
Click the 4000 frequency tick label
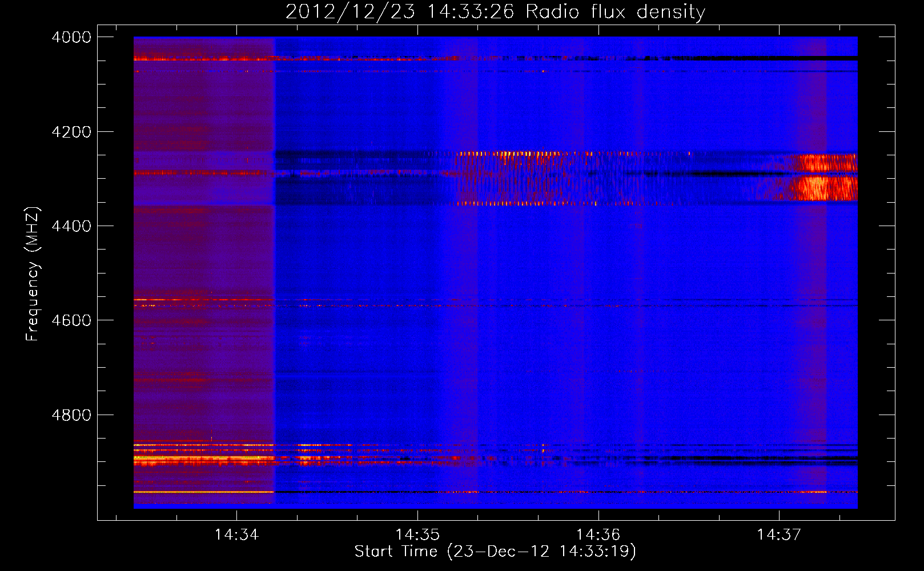[71, 37]
